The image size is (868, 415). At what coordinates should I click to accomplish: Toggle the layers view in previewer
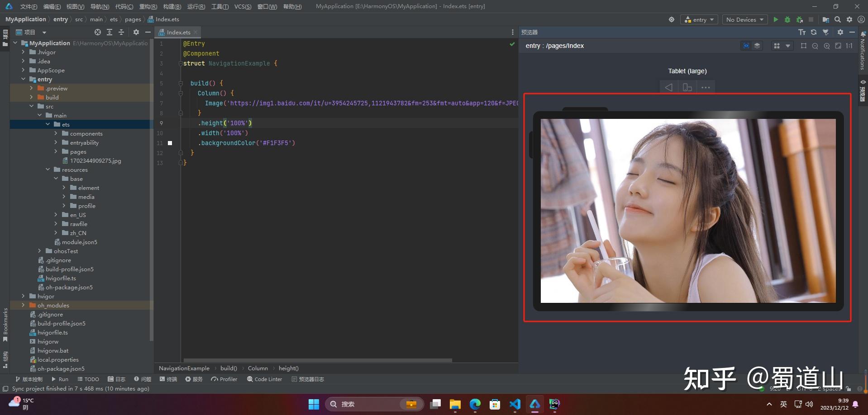(757, 46)
